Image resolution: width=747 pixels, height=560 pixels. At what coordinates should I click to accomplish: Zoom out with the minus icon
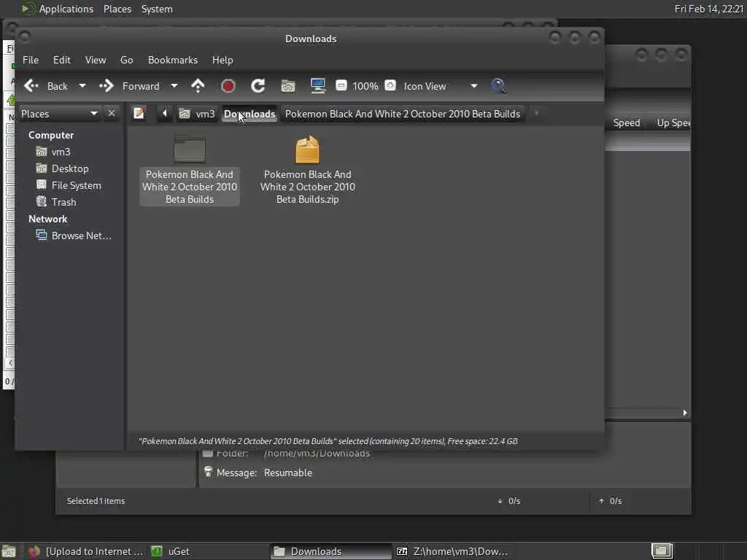point(341,86)
